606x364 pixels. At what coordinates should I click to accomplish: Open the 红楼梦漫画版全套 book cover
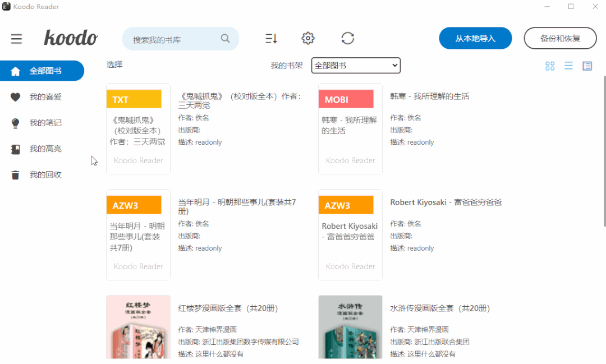138,327
